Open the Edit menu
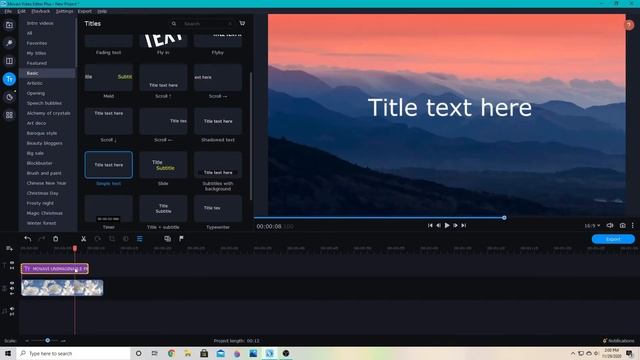The width and height of the screenshot is (640, 360). click(21, 11)
